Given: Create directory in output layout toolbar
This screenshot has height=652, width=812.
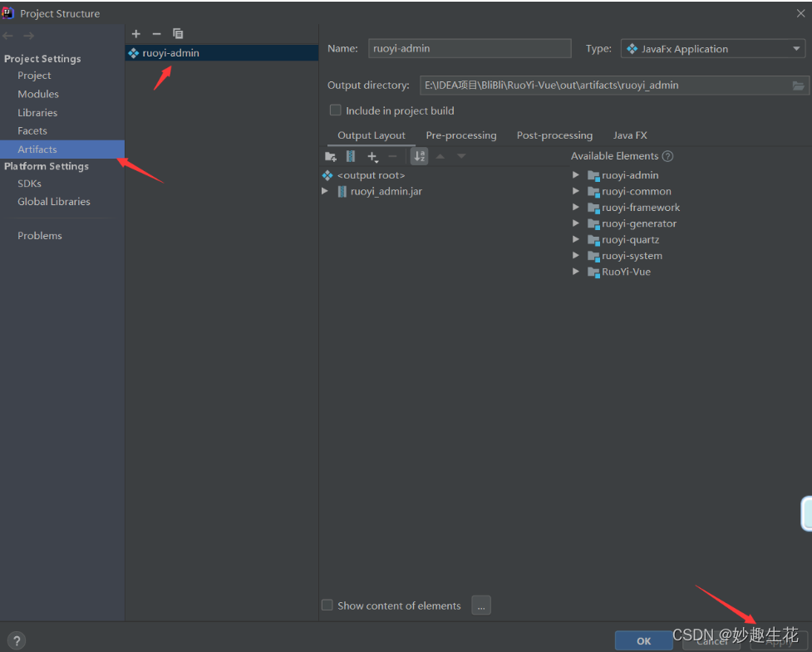Looking at the screenshot, I should [x=331, y=156].
